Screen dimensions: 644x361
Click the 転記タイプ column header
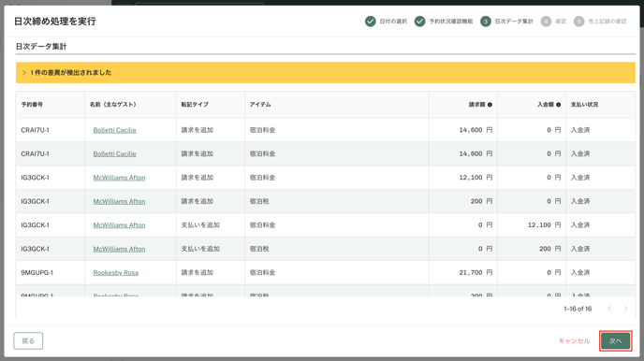point(195,105)
